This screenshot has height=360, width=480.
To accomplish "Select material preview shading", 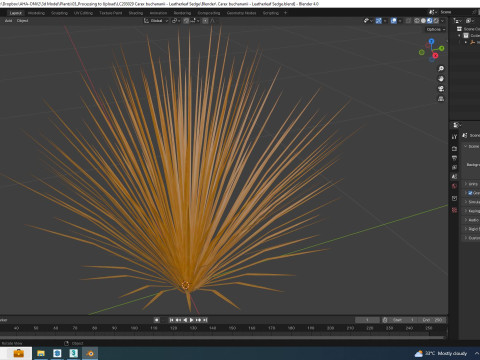I will [x=430, y=21].
